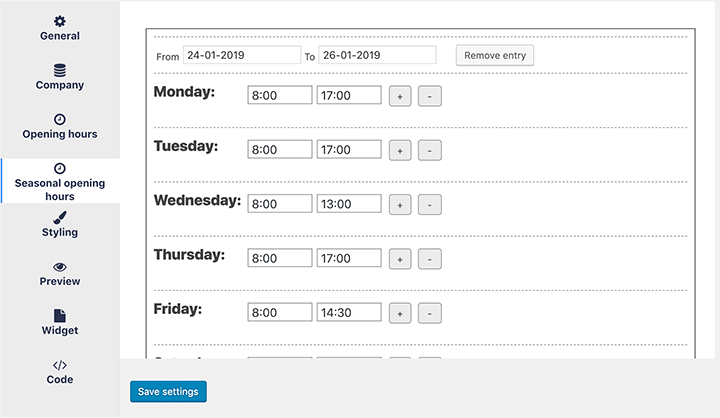Click Monday opening time 8:00 field
Screen dimensions: 720x418
point(280,95)
